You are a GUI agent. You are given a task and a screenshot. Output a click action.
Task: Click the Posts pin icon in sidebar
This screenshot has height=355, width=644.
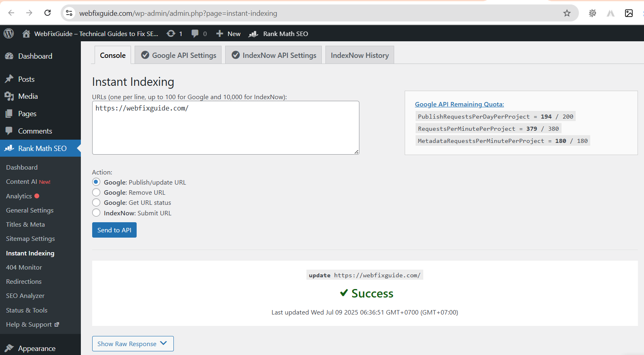[9, 79]
